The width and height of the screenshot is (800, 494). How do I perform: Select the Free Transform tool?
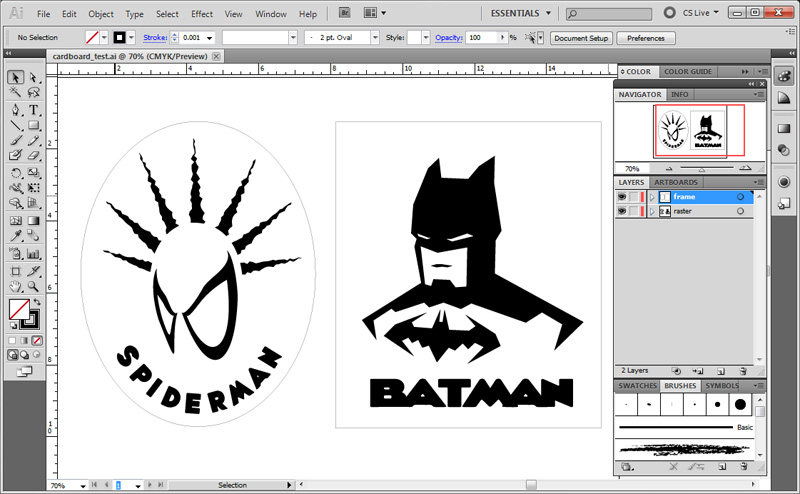[x=33, y=188]
